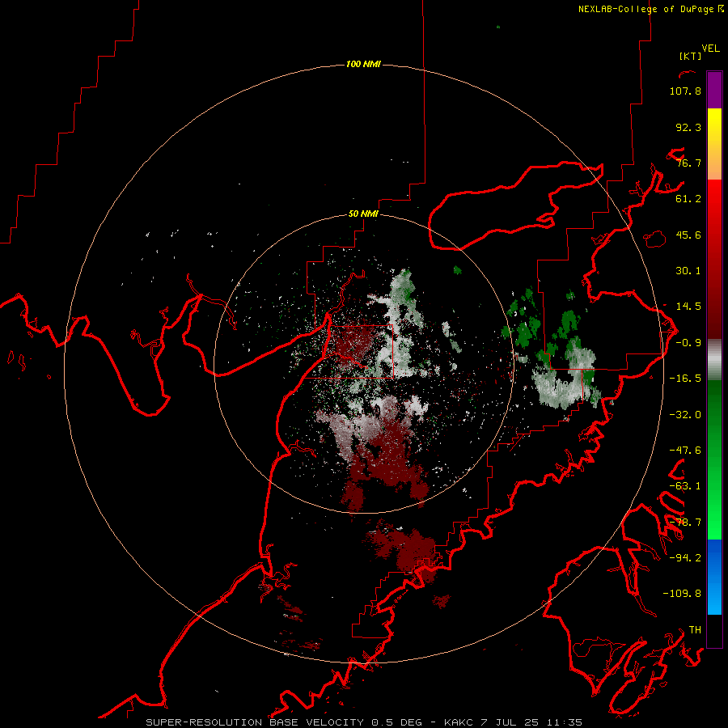Click the TH legend label

pos(695,630)
